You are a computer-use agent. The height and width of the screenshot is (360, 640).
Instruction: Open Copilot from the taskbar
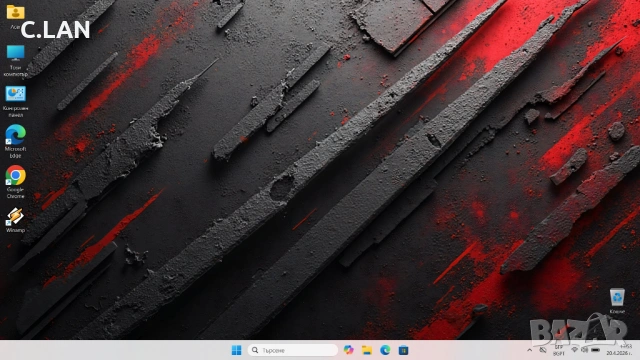348,350
